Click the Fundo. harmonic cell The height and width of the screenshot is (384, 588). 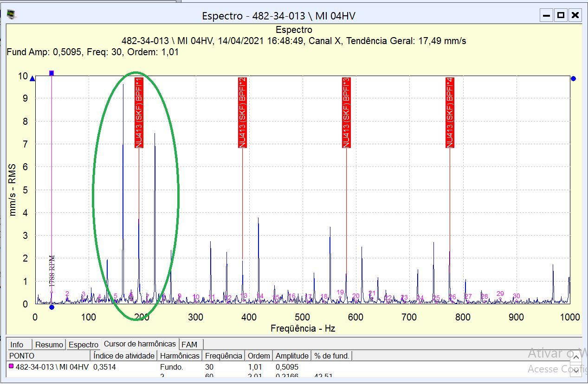172,367
